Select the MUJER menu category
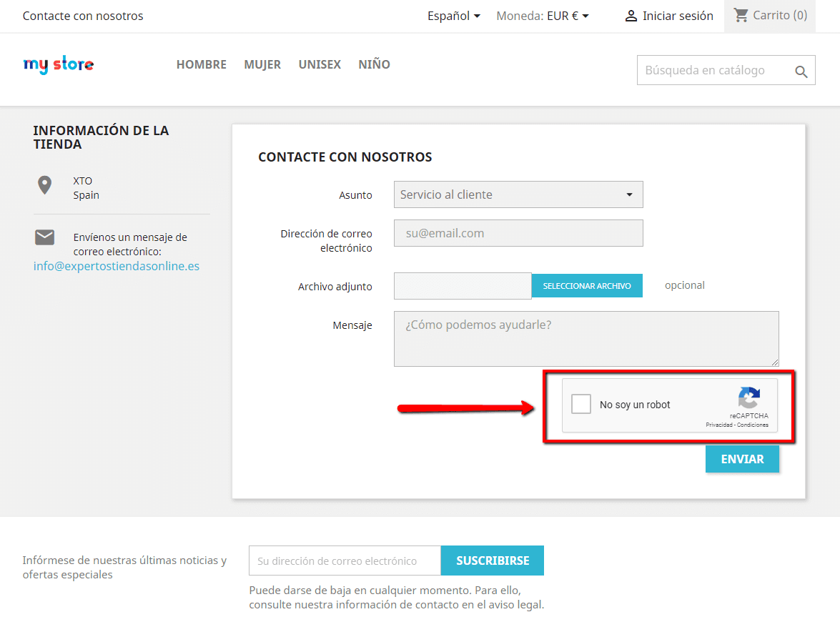Screen dimensions: 840x632 pyautogui.click(x=262, y=64)
